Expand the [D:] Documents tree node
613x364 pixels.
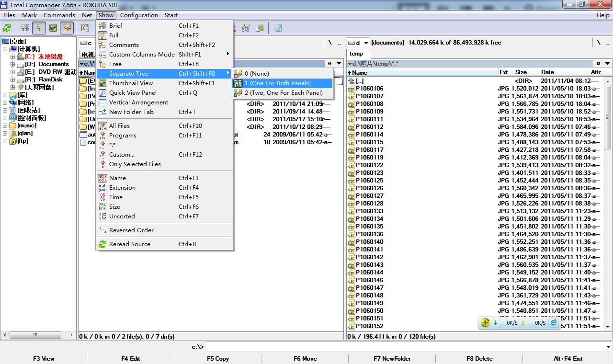13,64
